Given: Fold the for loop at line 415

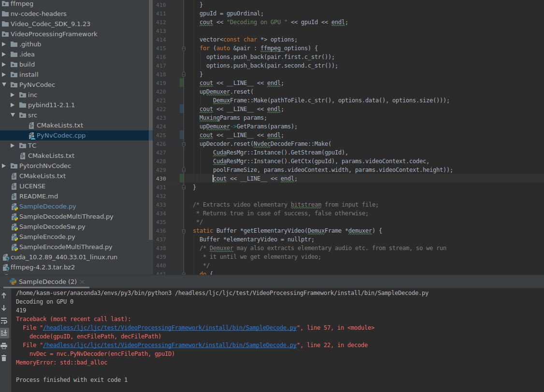Looking at the screenshot, I should [x=184, y=48].
